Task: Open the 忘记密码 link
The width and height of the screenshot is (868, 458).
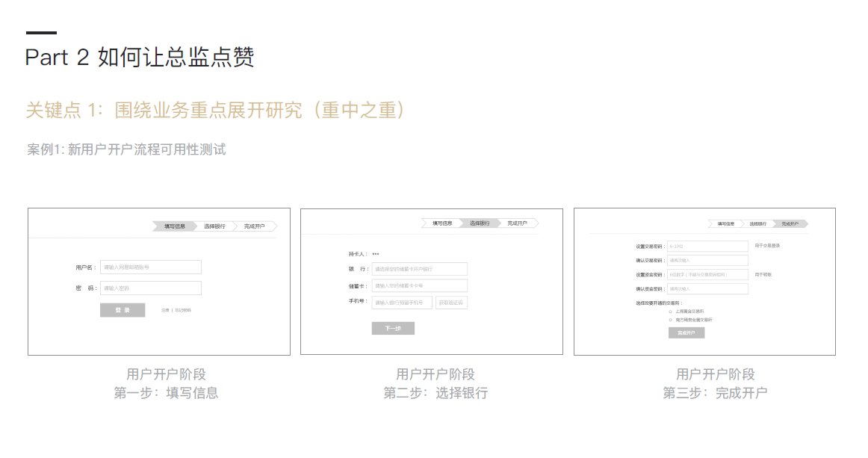Action: click(x=183, y=310)
